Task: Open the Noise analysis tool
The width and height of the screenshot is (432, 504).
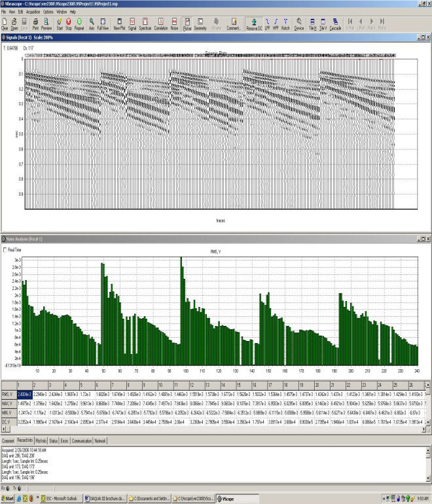Action: [175, 24]
